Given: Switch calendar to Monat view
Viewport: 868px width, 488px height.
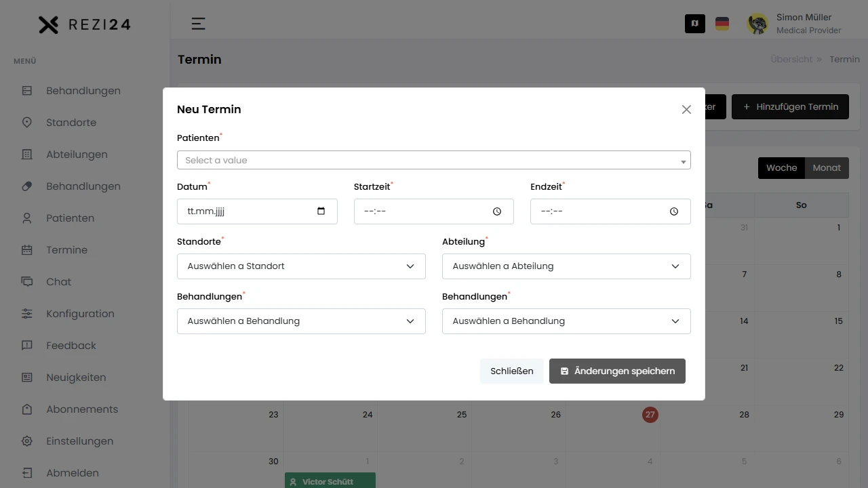Looking at the screenshot, I should pos(827,168).
